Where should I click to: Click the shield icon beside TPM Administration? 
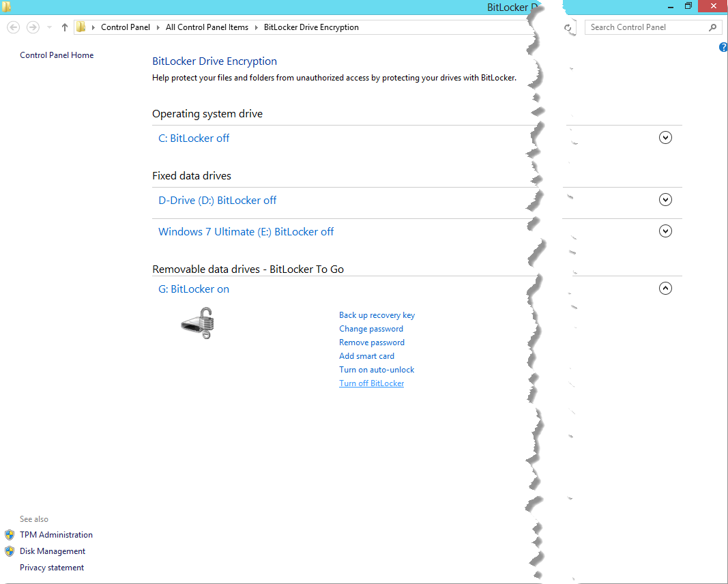[10, 535]
